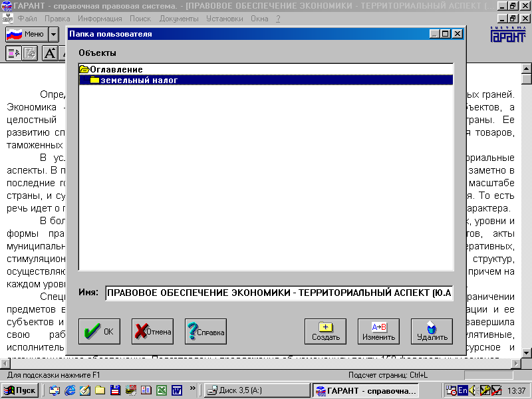
Task: Delete selection with the Удалить button
Action: pyautogui.click(x=432, y=331)
